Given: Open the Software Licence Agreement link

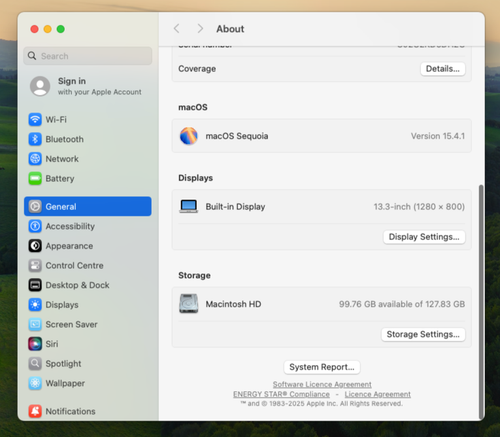Looking at the screenshot, I should [322, 384].
